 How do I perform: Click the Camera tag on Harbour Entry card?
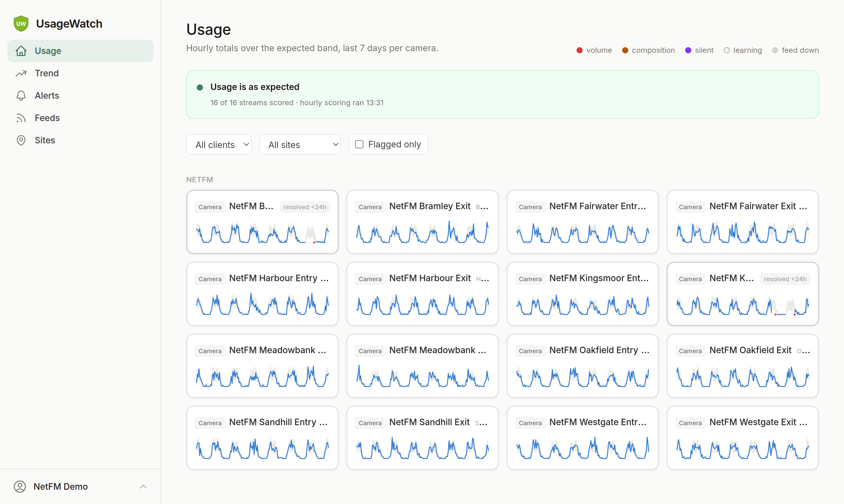(x=210, y=279)
